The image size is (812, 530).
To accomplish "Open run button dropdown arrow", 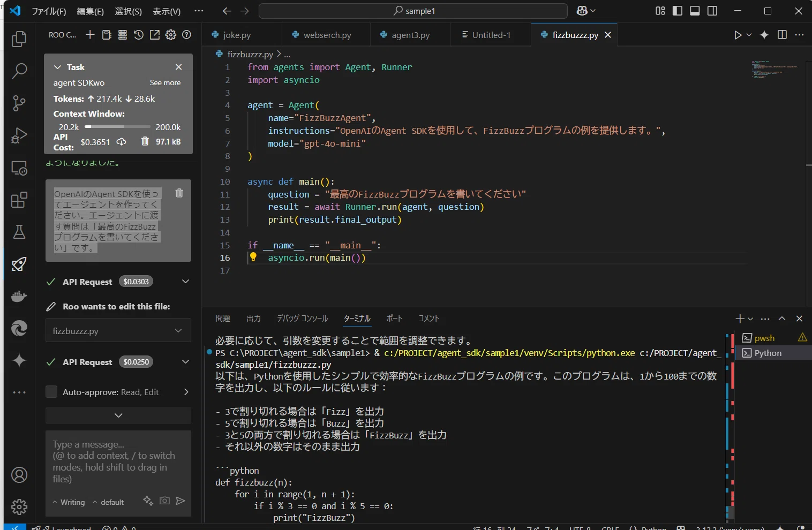I will (x=749, y=35).
